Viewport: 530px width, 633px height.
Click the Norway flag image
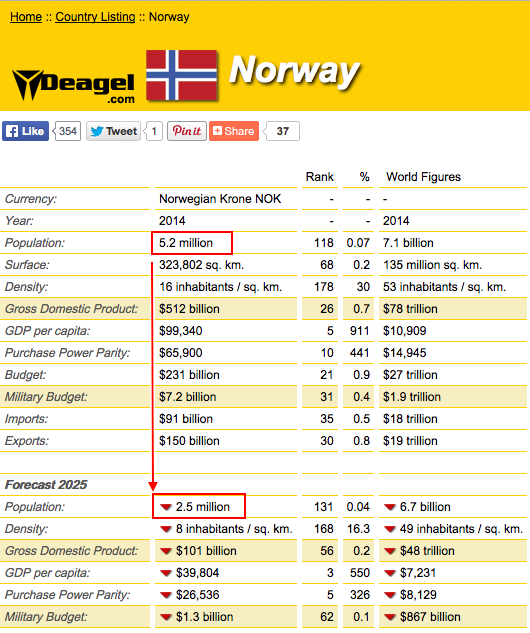pos(182,75)
